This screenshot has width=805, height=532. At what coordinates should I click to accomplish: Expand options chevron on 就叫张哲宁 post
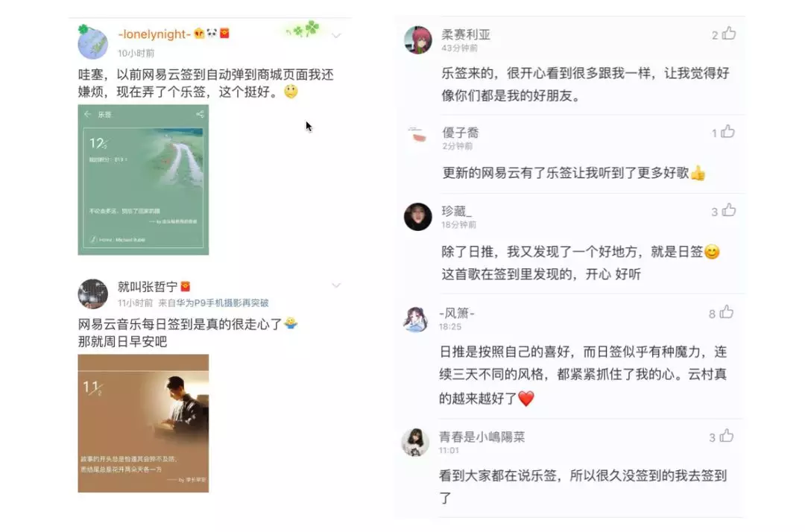tap(336, 285)
